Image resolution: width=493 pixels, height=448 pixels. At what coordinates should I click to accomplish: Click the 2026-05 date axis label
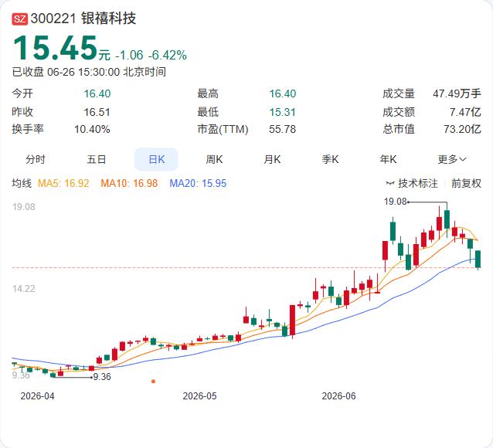(x=199, y=395)
